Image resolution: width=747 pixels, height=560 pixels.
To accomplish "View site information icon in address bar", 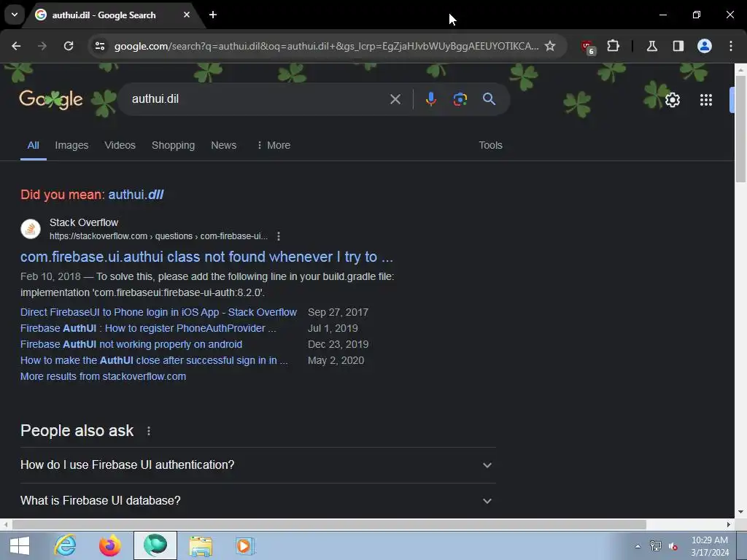I will click(100, 46).
